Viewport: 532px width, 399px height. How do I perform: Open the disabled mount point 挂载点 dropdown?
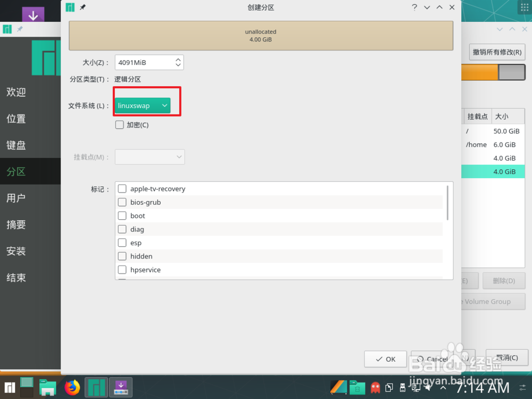click(149, 157)
